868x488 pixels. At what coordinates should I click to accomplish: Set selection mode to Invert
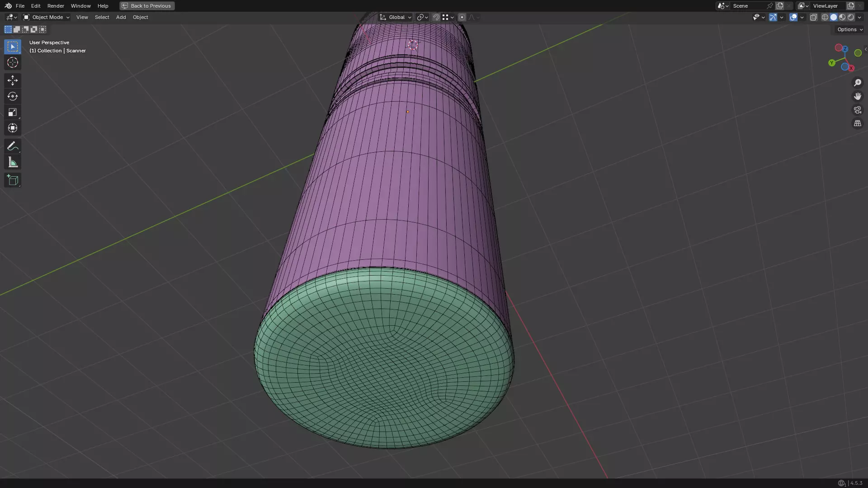pos(34,29)
